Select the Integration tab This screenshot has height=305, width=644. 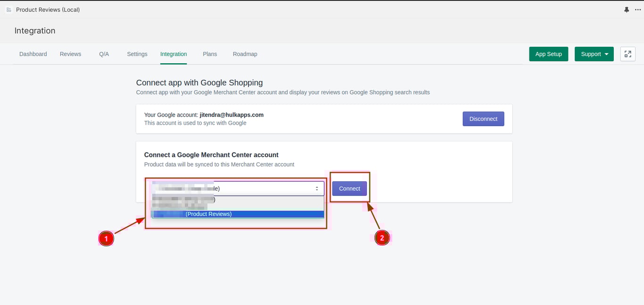[173, 54]
